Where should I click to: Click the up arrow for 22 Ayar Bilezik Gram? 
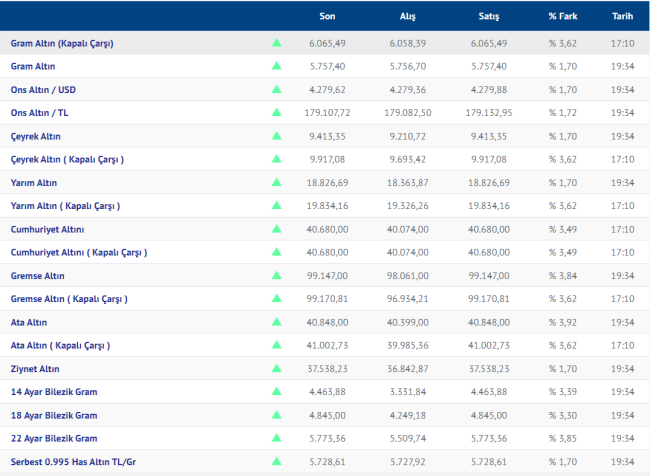[276, 438]
